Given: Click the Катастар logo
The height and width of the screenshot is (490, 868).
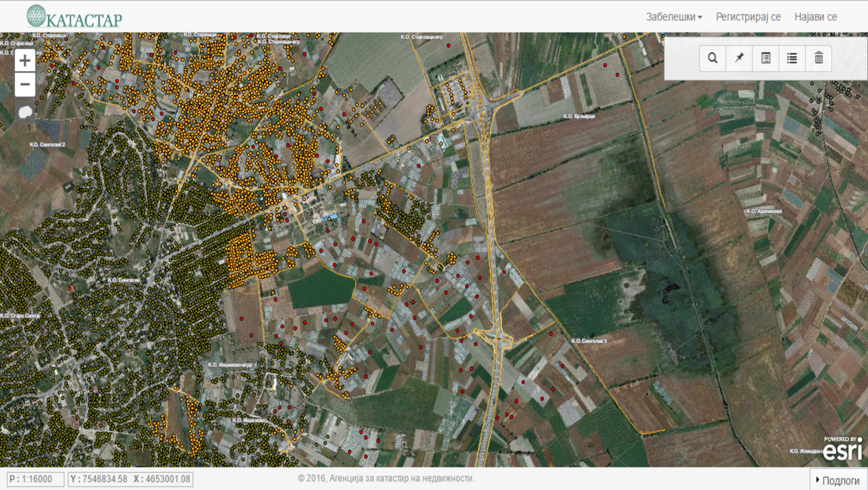Looking at the screenshot, I should [75, 17].
